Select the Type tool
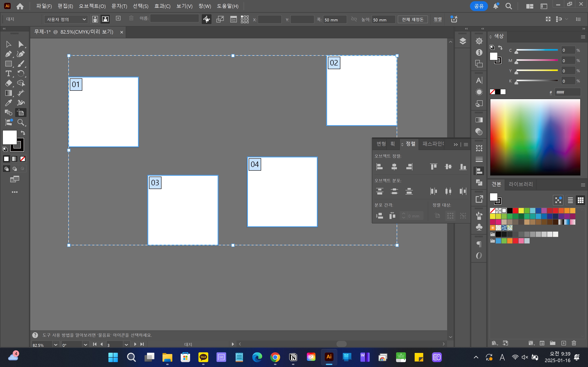 (8, 73)
